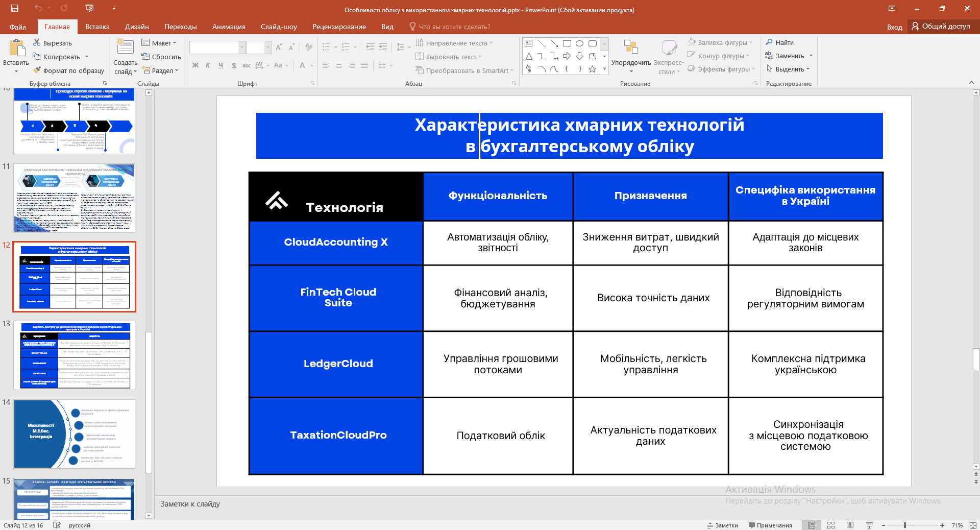Insert numbered list icon
This screenshot has width=980, height=530.
pyautogui.click(x=346, y=47)
